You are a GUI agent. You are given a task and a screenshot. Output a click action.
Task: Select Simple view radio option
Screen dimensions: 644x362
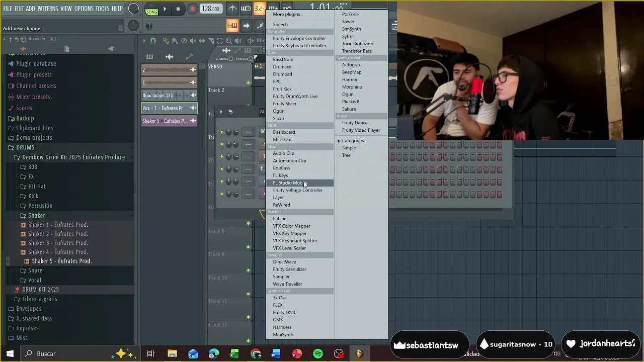(347, 148)
